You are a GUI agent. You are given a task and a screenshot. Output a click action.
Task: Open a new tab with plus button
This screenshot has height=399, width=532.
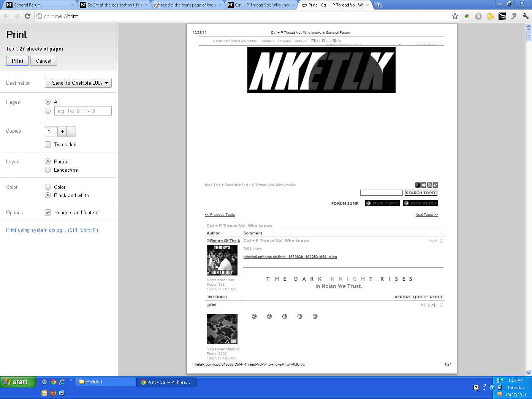click(x=378, y=5)
